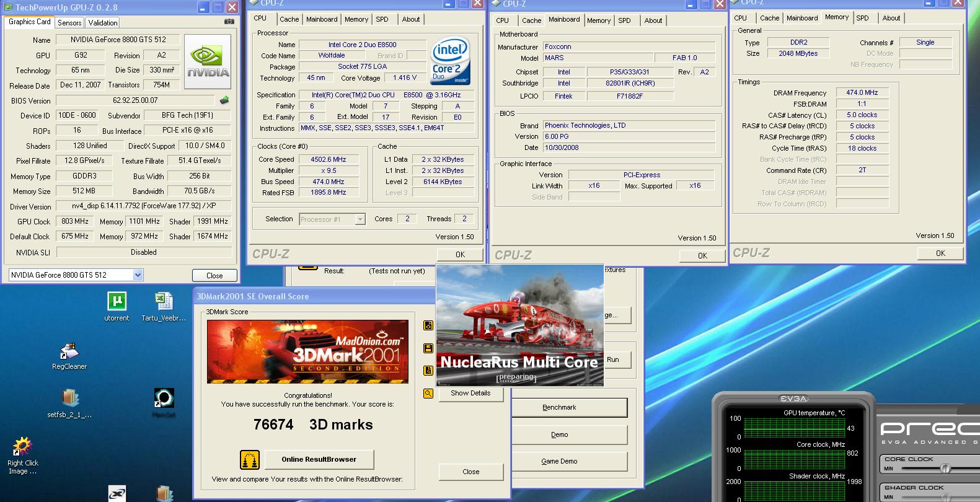Click the top yellow icon beside 3DMark score
Image resolution: width=980 pixels, height=502 pixels.
click(x=428, y=326)
